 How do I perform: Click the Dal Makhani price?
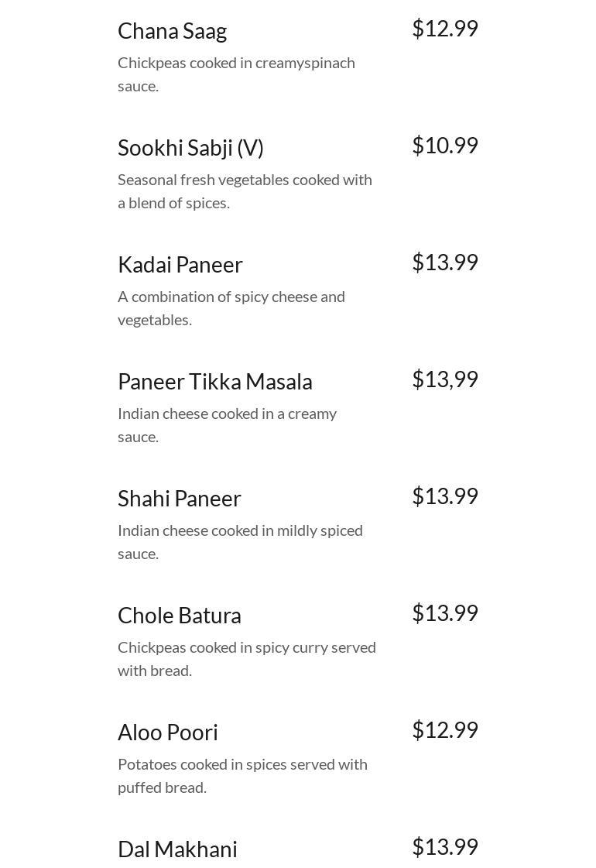coord(445,846)
